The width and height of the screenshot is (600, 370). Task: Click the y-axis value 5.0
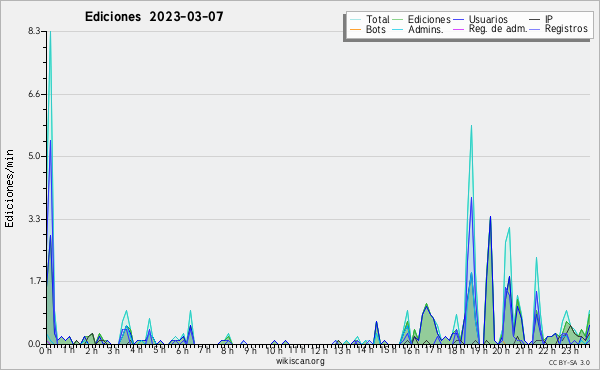pyautogui.click(x=33, y=156)
